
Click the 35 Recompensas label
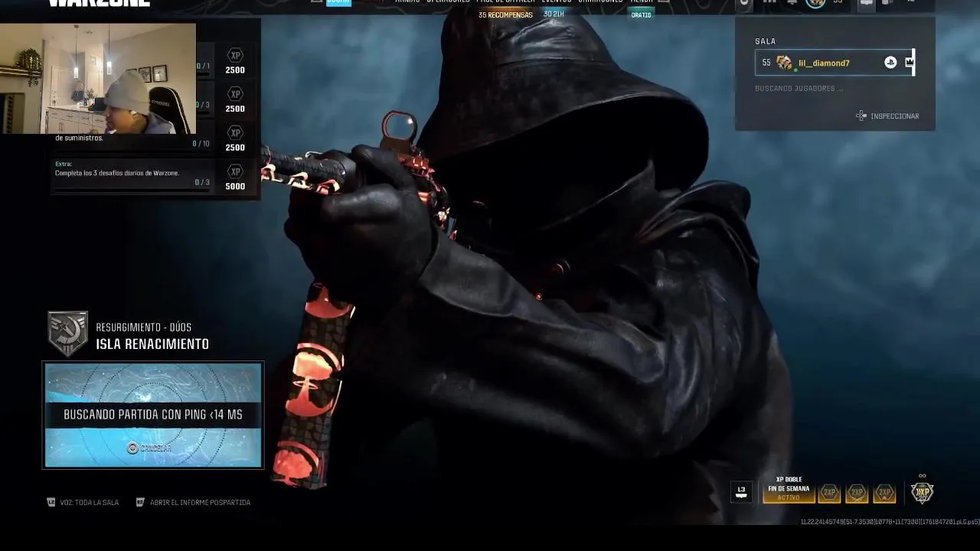click(x=505, y=15)
